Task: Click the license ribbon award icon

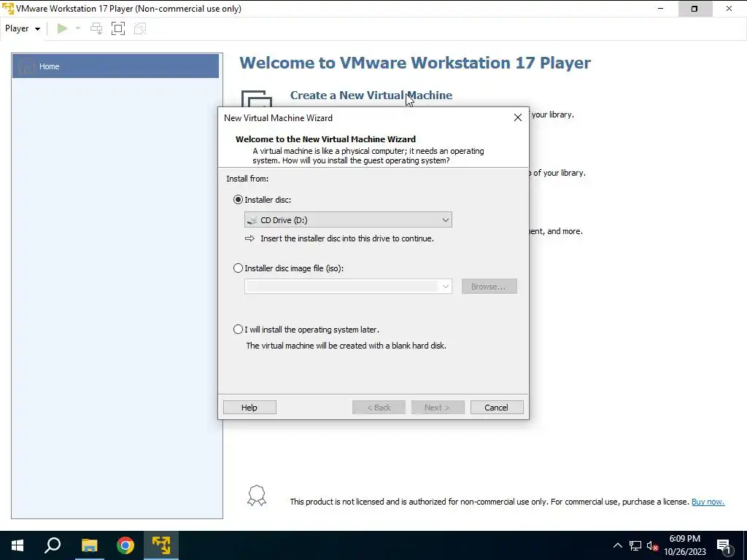Action: pos(256,496)
